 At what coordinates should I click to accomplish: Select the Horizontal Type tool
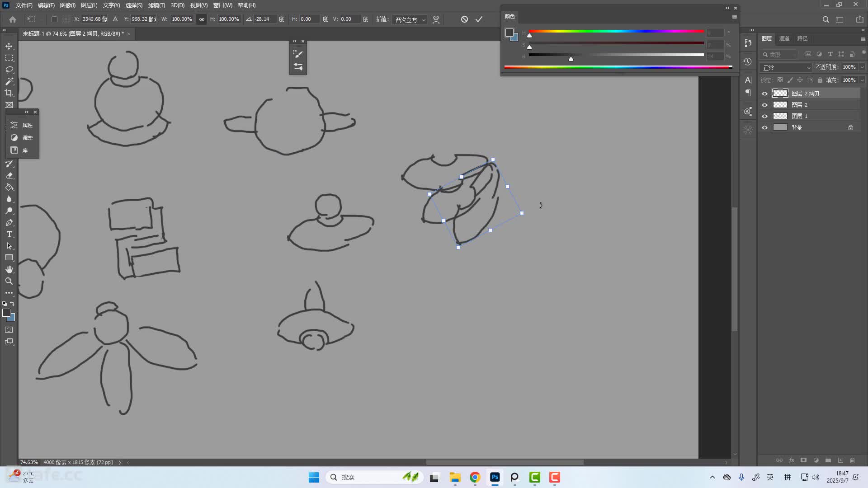point(9,235)
